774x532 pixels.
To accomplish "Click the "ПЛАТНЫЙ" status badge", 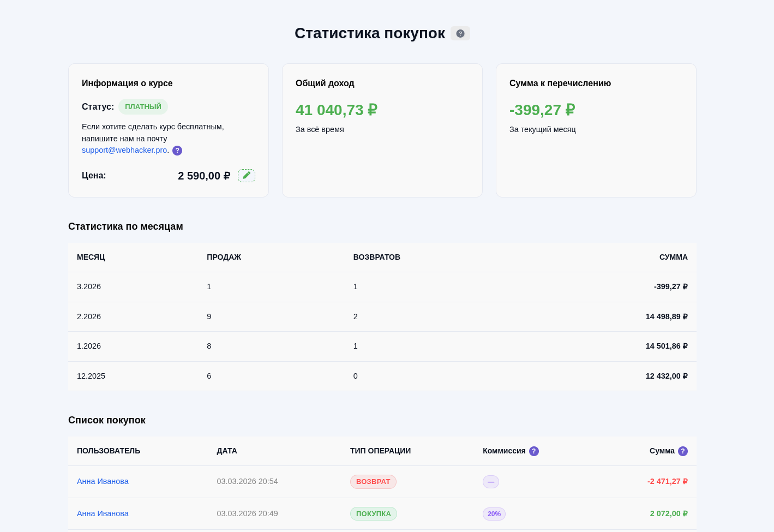I will [x=143, y=106].
